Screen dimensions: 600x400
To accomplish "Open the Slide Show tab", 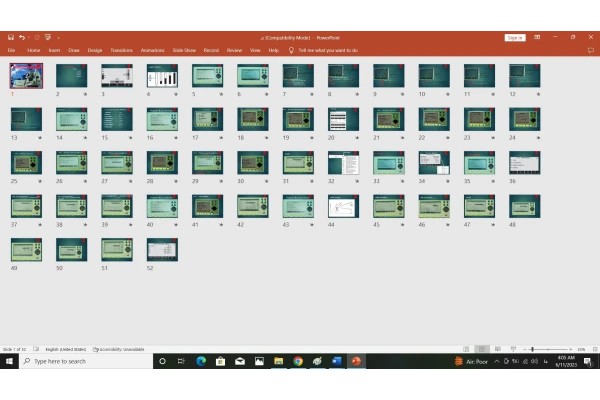I will [184, 50].
